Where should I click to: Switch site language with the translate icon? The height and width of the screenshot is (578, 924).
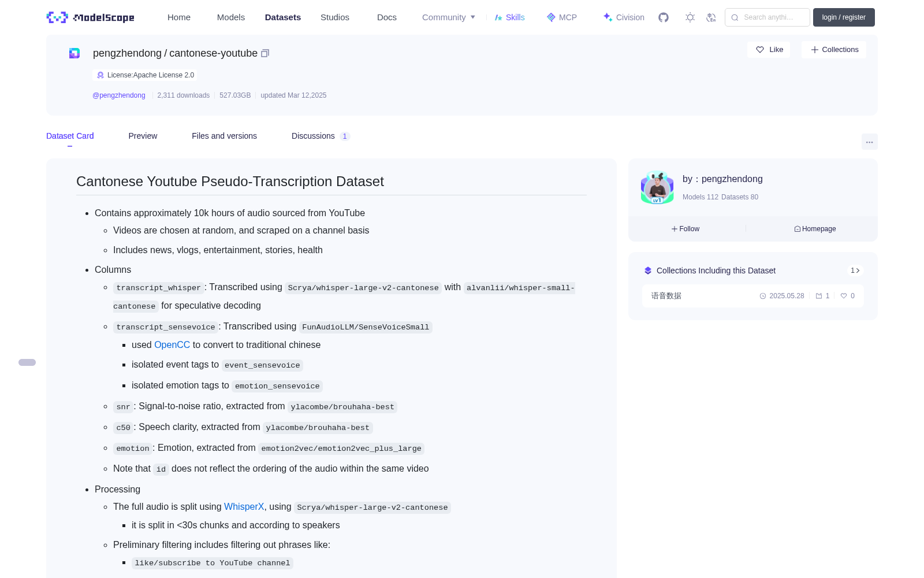click(711, 17)
